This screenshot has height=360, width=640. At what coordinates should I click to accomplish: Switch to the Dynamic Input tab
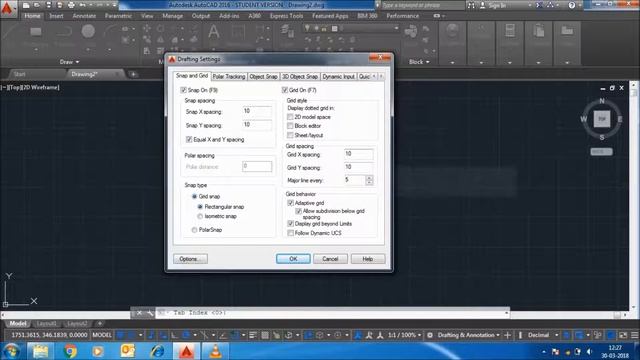click(x=338, y=77)
